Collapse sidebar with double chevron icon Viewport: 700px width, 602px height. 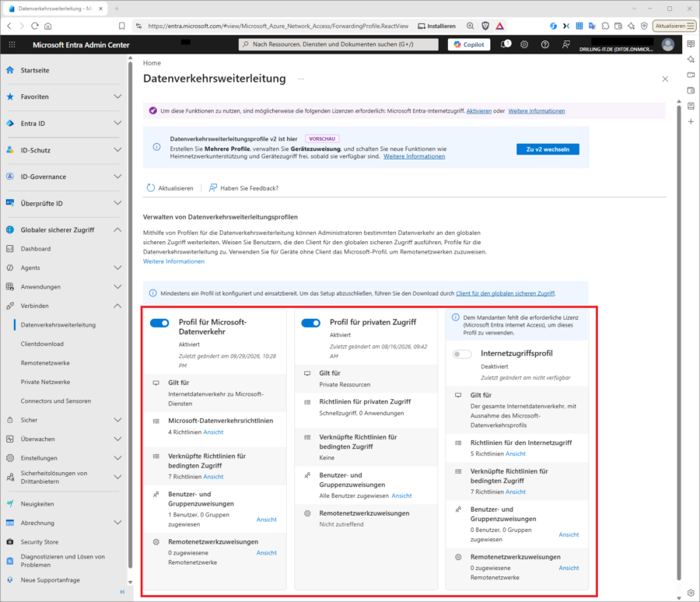(122, 592)
